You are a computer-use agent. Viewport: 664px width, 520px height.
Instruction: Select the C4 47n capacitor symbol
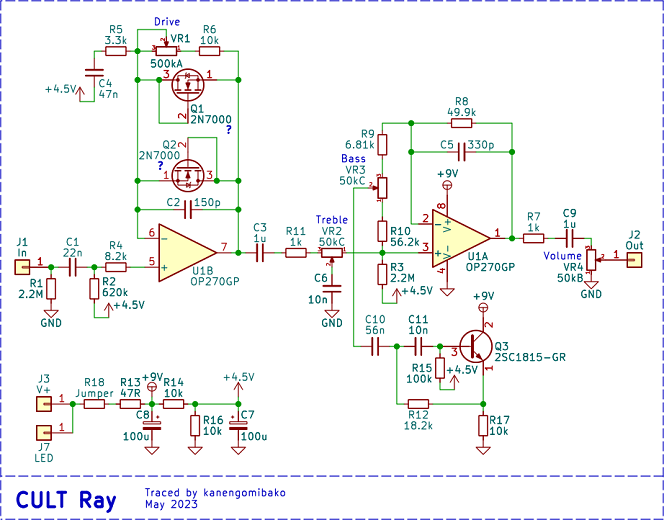(94, 73)
